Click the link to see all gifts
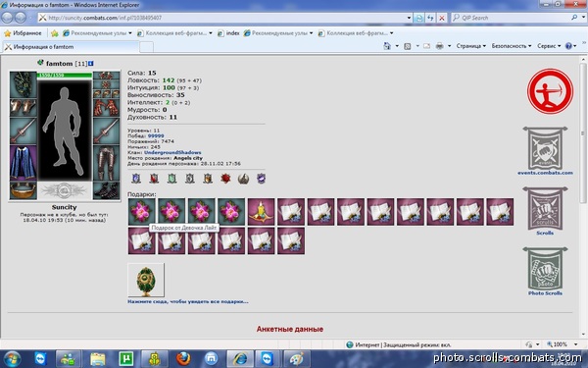This screenshot has width=588, height=368. 188,301
